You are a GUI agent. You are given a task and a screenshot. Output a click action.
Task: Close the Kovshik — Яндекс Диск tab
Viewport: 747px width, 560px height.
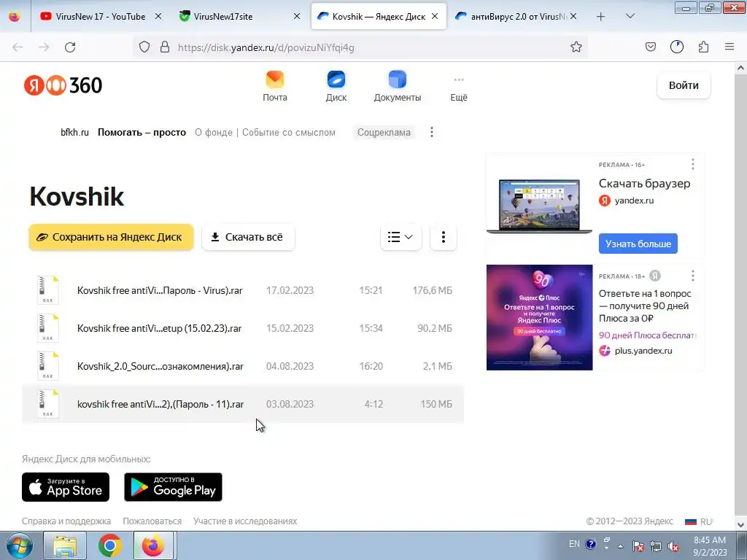(x=435, y=16)
